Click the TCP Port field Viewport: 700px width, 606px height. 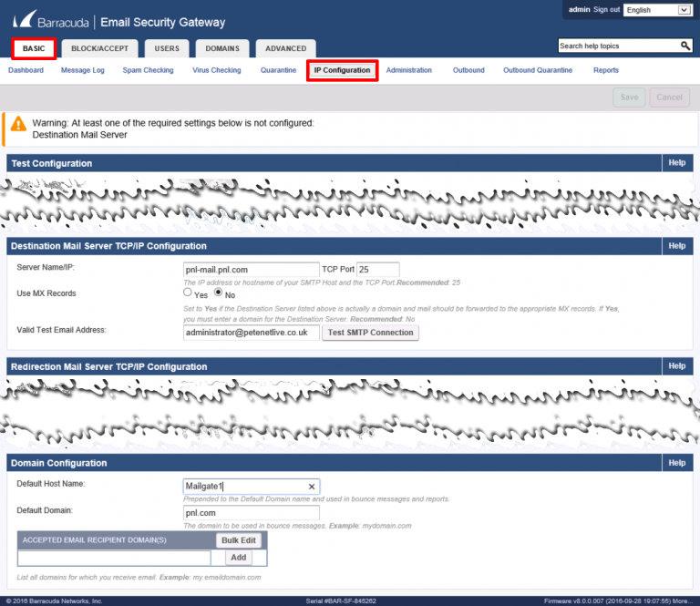pos(377,270)
